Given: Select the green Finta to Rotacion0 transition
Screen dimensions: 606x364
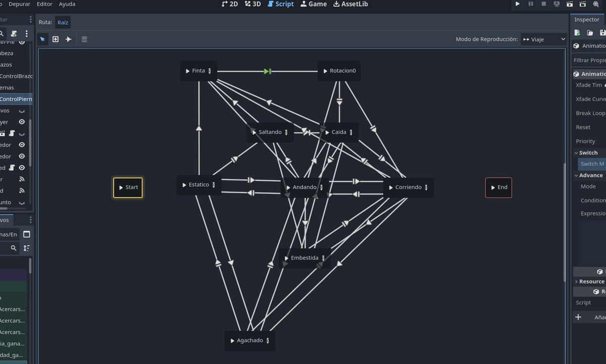Looking at the screenshot, I should [x=268, y=71].
